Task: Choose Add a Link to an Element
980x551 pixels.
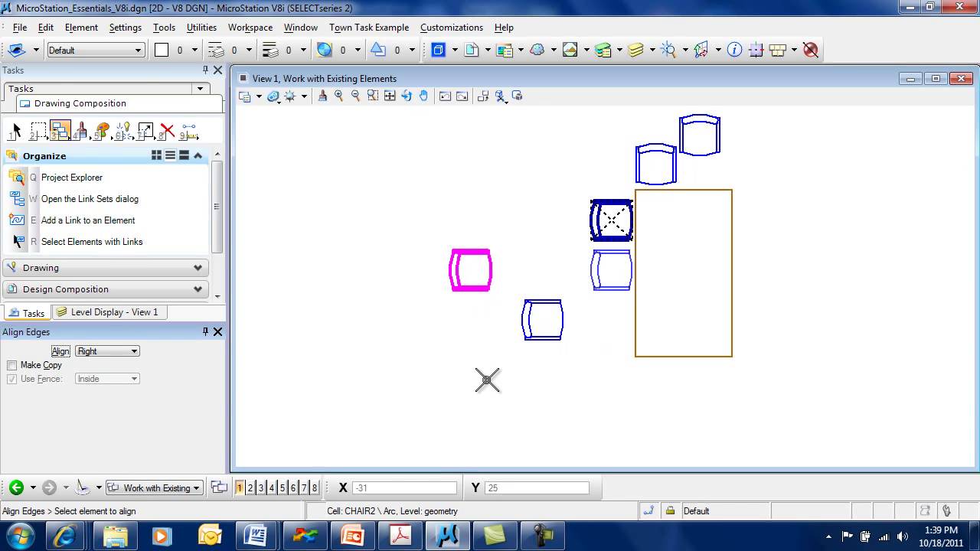Action: coord(88,220)
